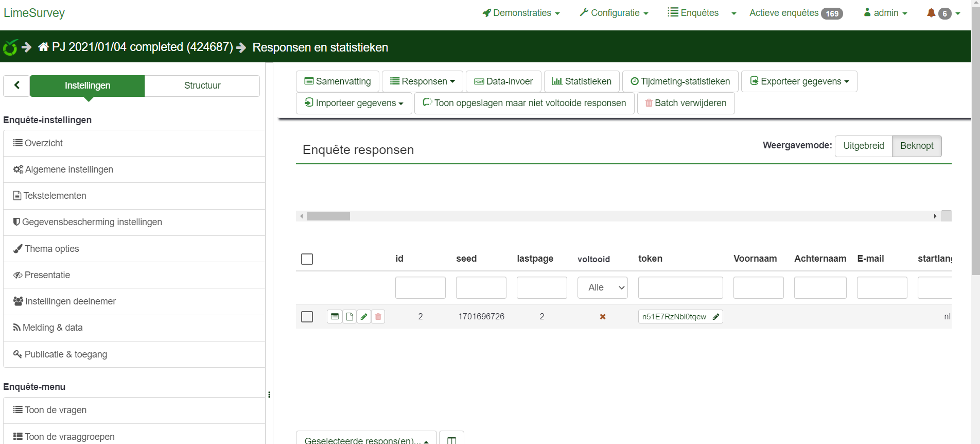Click the home icon in breadcrumb
Image resolution: width=980 pixels, height=444 pixels.
pos(44,47)
